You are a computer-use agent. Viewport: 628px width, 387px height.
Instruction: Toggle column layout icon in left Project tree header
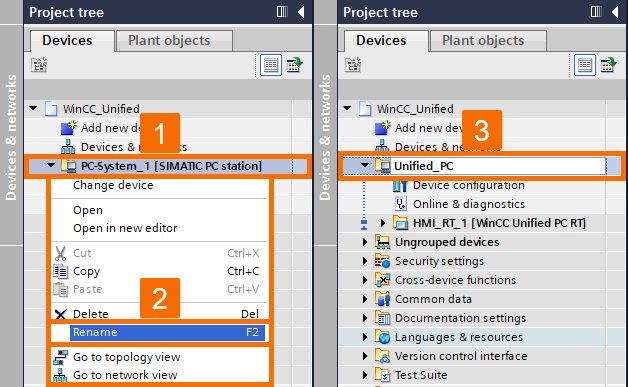tap(282, 12)
